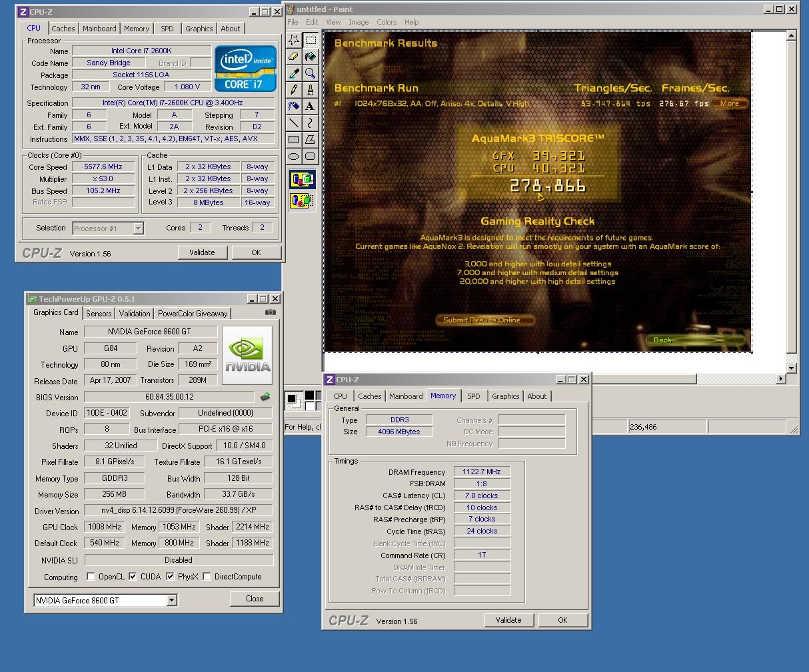
Task: Open About tab in top CPU-Z window
Action: (231, 29)
